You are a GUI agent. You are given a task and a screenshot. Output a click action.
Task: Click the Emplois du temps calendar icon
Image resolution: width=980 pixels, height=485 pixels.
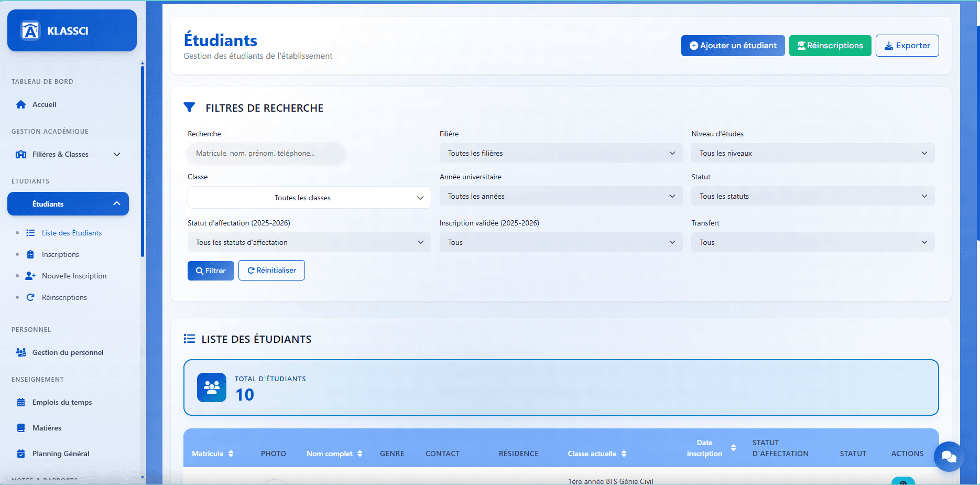[x=21, y=402]
